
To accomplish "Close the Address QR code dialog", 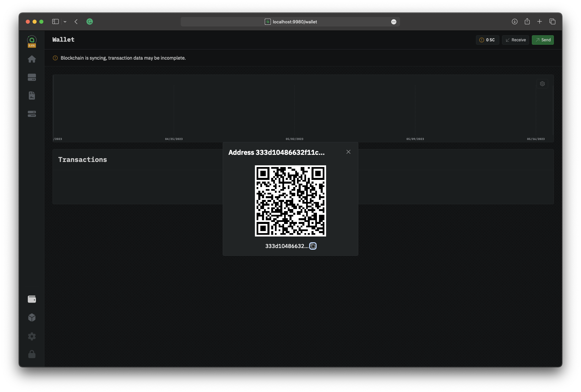I will (348, 152).
